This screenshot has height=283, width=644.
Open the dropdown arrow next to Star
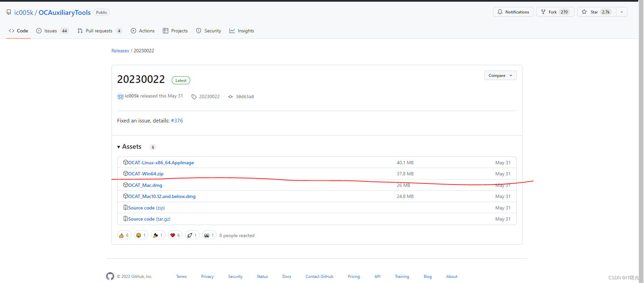(x=622, y=12)
